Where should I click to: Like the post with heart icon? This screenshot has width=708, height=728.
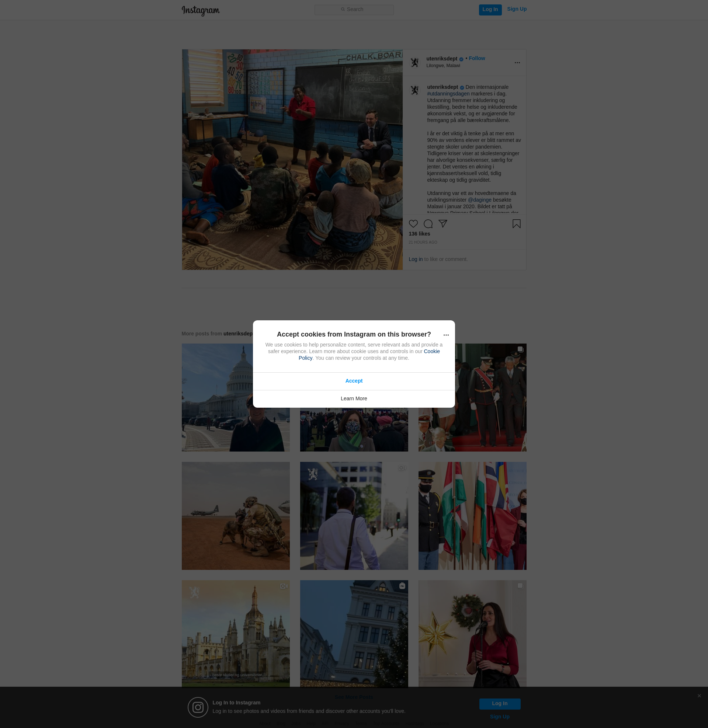(x=413, y=224)
